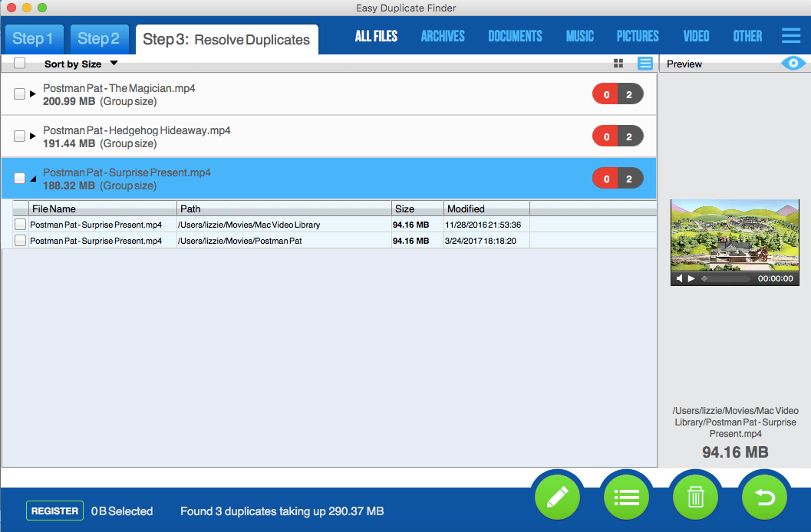
Task: Toggle the select-all checkbox by Sort
Action: click(20, 64)
